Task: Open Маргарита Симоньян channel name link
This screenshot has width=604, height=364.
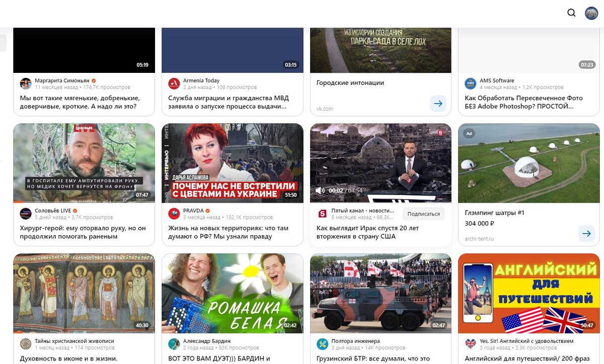Action: [x=62, y=80]
